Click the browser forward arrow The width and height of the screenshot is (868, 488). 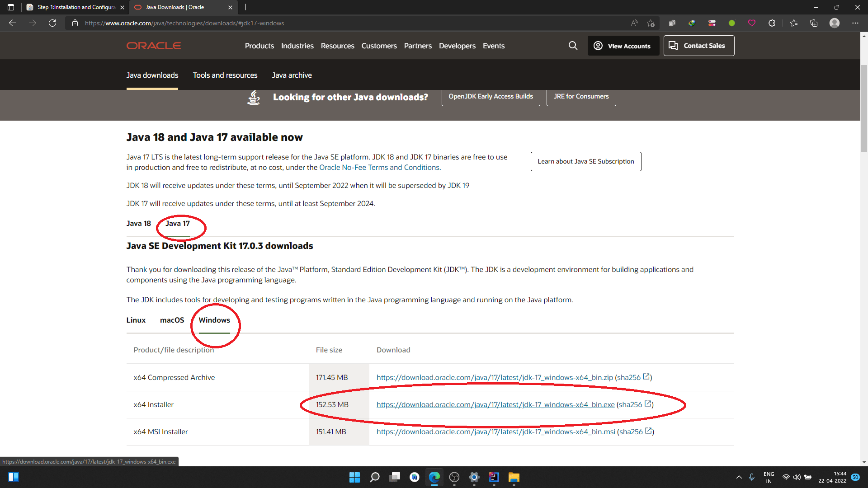pos(33,23)
